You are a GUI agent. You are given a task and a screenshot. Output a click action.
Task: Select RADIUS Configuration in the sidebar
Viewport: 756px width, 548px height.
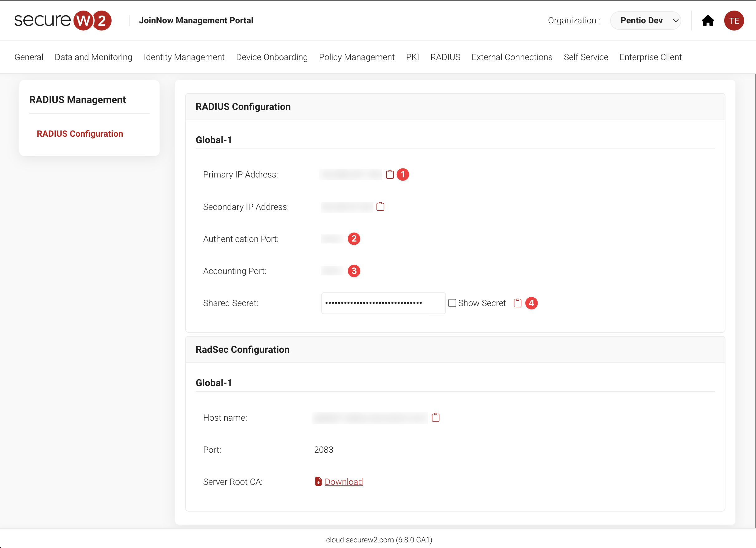pyautogui.click(x=80, y=134)
